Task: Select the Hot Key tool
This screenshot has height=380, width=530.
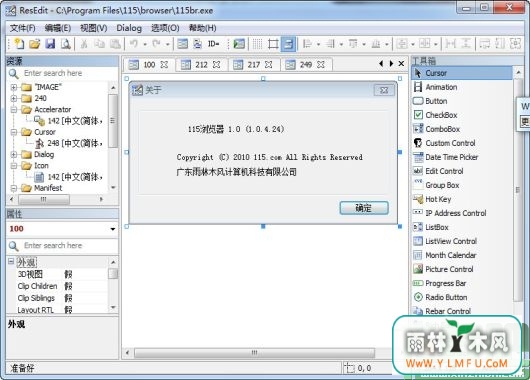Action: tap(462, 199)
